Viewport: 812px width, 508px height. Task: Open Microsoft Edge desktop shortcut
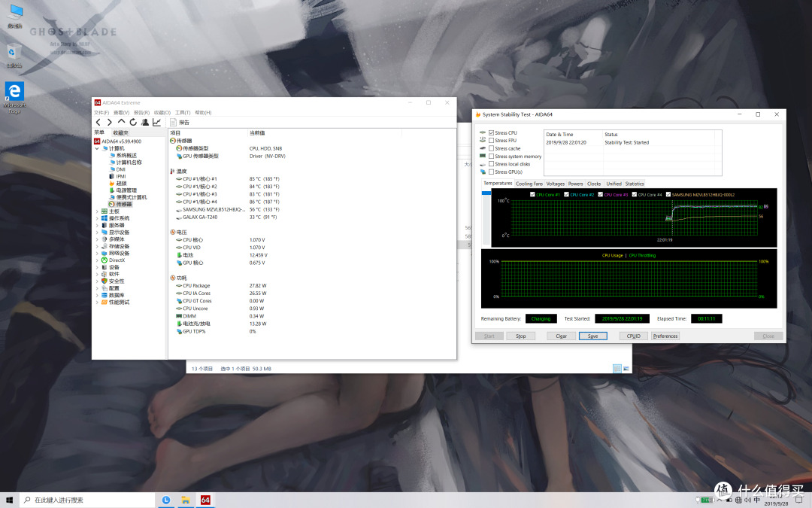(x=14, y=98)
